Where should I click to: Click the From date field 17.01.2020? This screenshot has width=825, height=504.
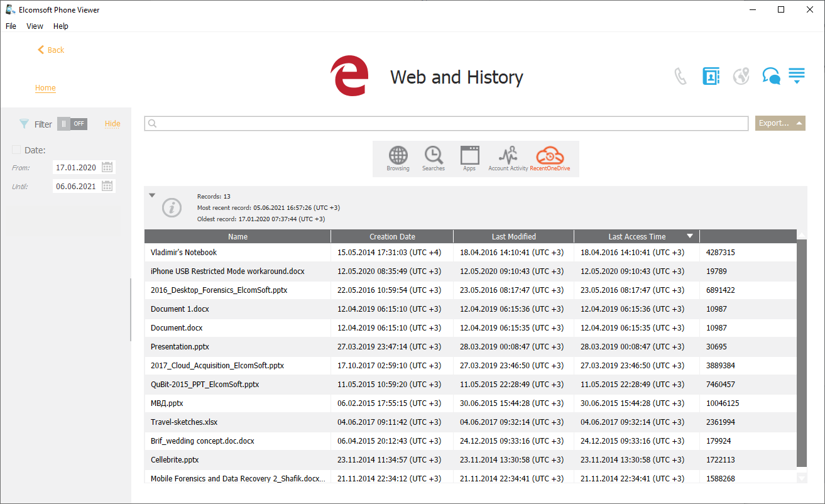tap(76, 168)
